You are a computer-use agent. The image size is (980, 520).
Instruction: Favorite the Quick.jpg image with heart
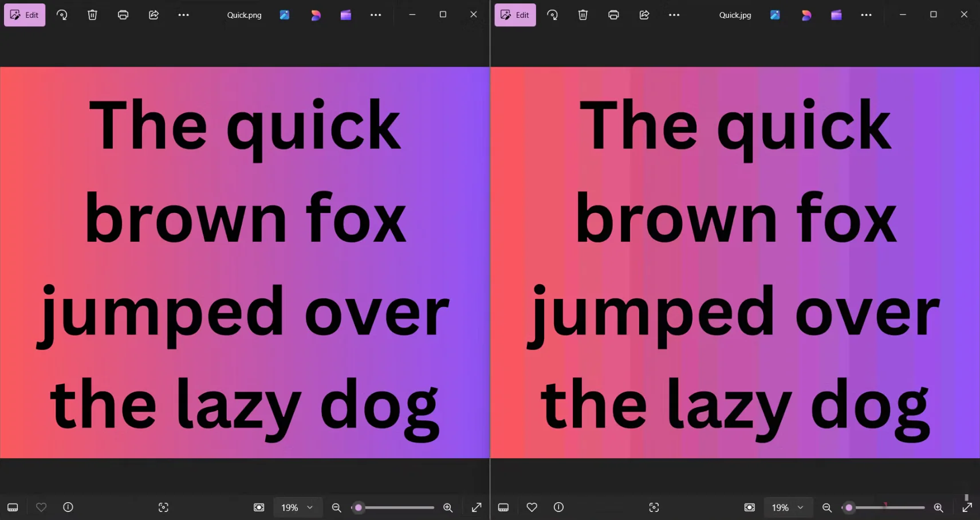[x=532, y=507]
